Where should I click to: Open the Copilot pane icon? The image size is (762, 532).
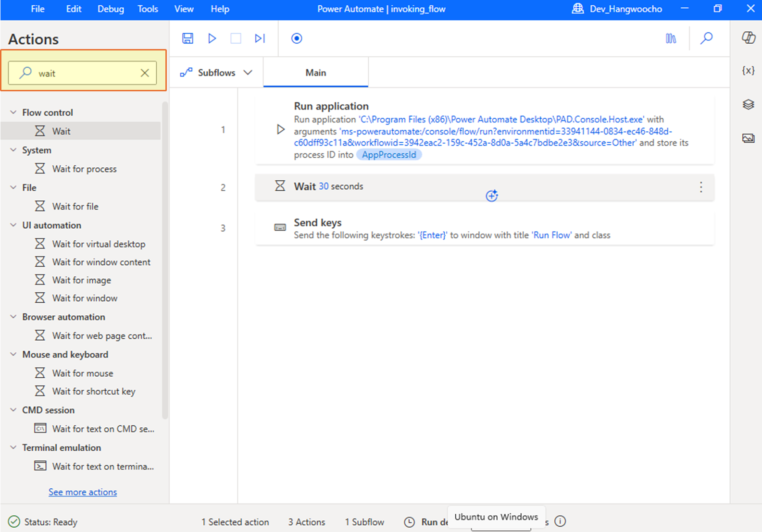click(x=748, y=37)
